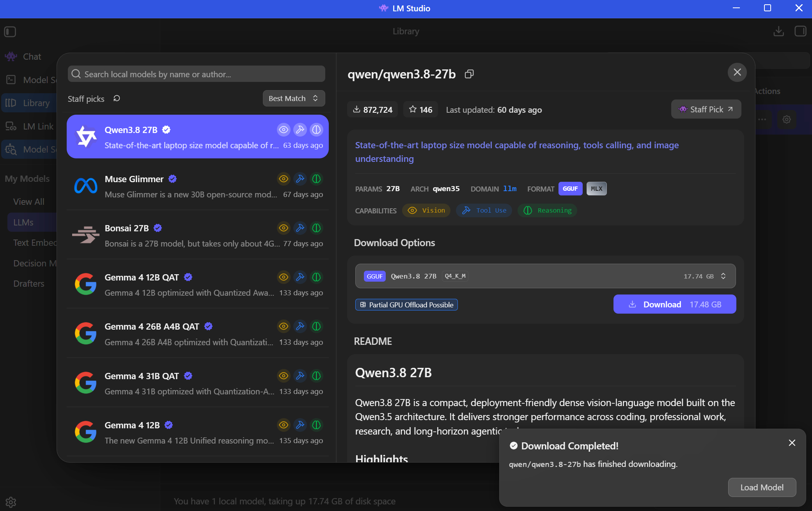
Task: Copy the qwen/qwen3.8-27b model name
Action: click(469, 74)
